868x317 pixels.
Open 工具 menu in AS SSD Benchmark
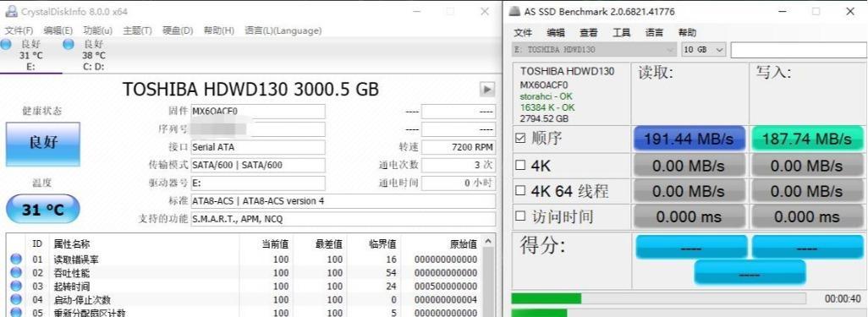pyautogui.click(x=622, y=33)
